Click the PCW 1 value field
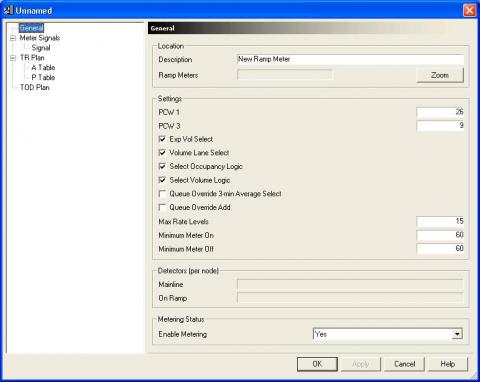 tap(440, 112)
